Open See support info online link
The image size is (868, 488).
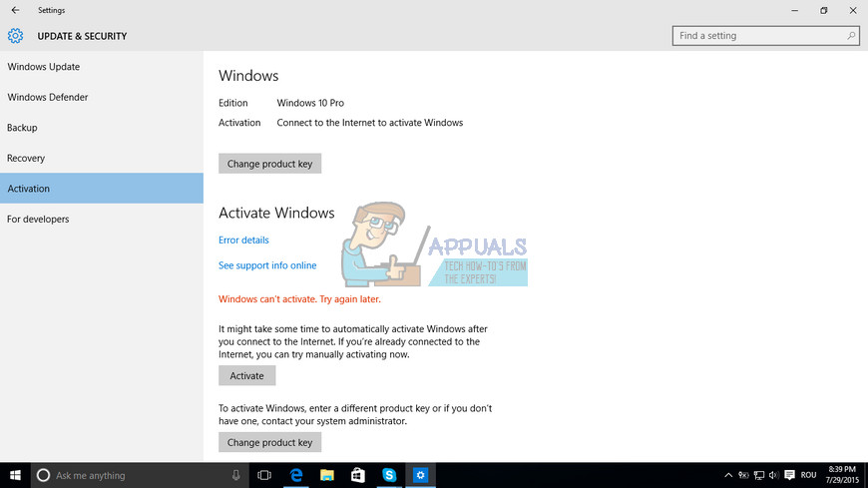267,265
